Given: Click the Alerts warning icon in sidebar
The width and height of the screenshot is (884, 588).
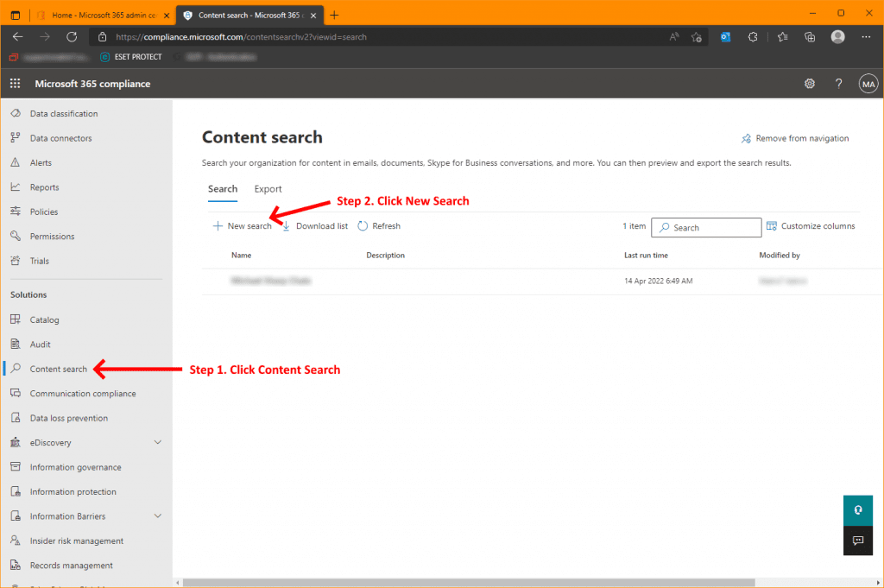Looking at the screenshot, I should pyautogui.click(x=15, y=163).
